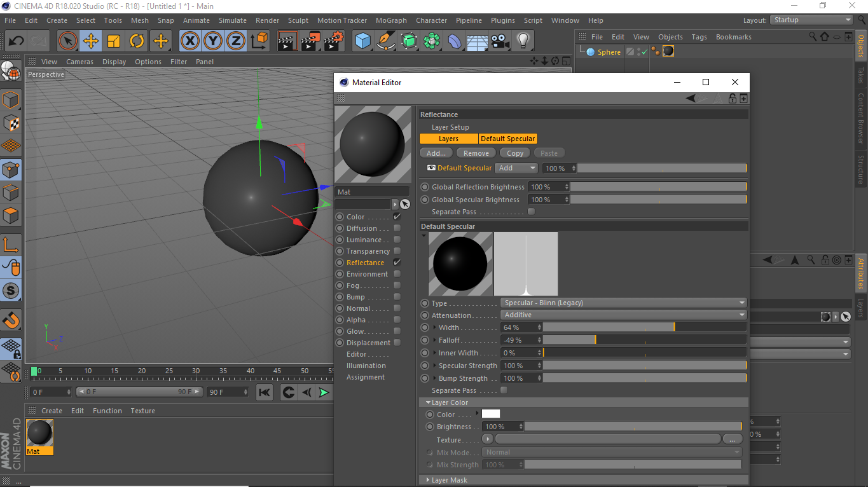Viewport: 868px width, 487px height.
Task: Check Separate Pass under Global Specular Brightness
Action: tap(531, 212)
